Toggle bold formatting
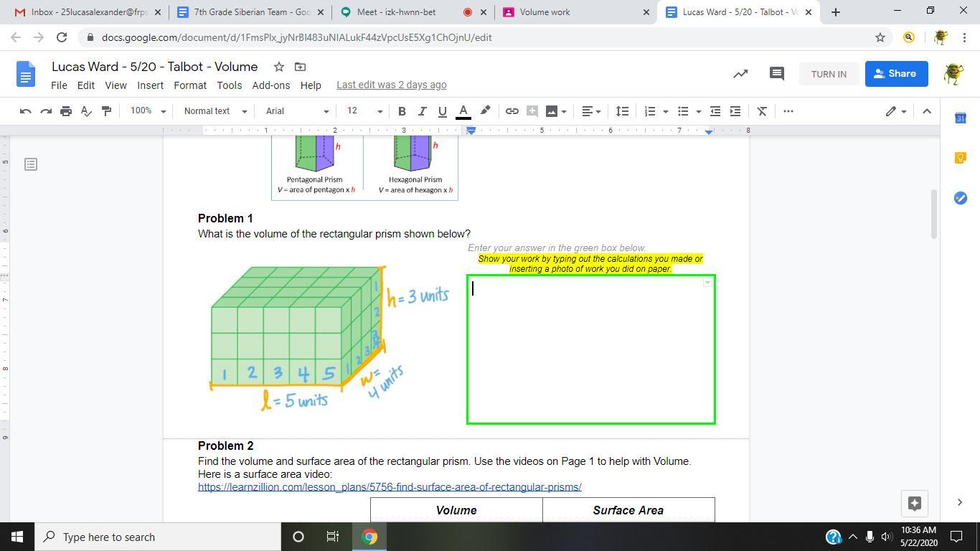980x551 pixels. tap(402, 111)
